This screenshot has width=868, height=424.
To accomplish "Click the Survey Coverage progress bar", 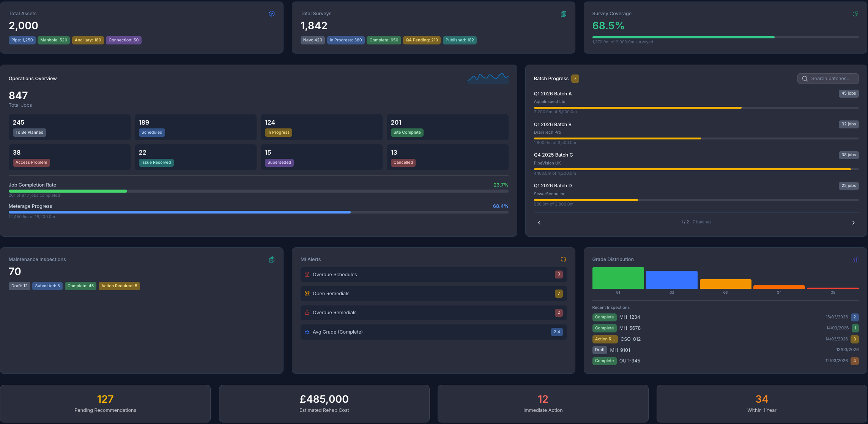I will tap(725, 37).
